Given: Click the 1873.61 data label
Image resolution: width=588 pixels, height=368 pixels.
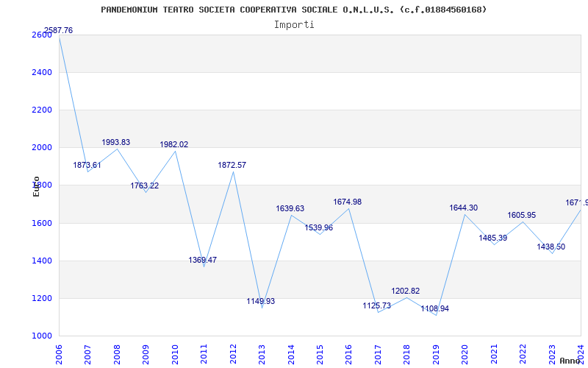Looking at the screenshot, I should point(87,165).
